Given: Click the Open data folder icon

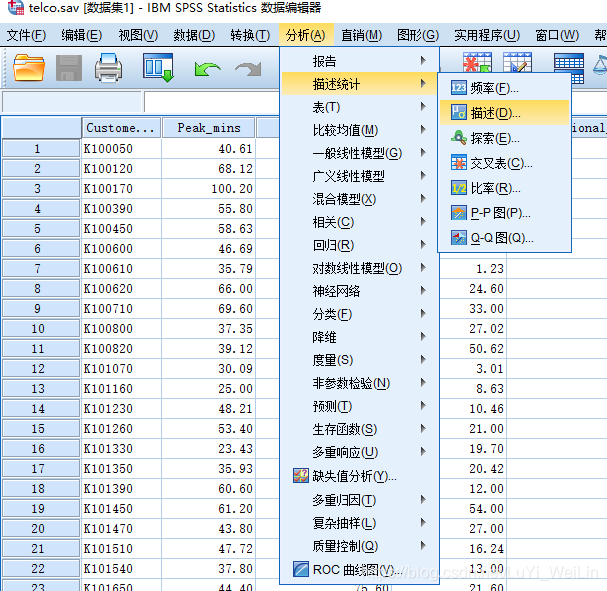Looking at the screenshot, I should [29, 68].
